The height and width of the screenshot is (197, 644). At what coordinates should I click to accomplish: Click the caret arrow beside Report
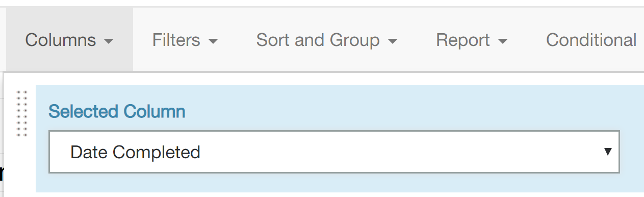point(503,41)
